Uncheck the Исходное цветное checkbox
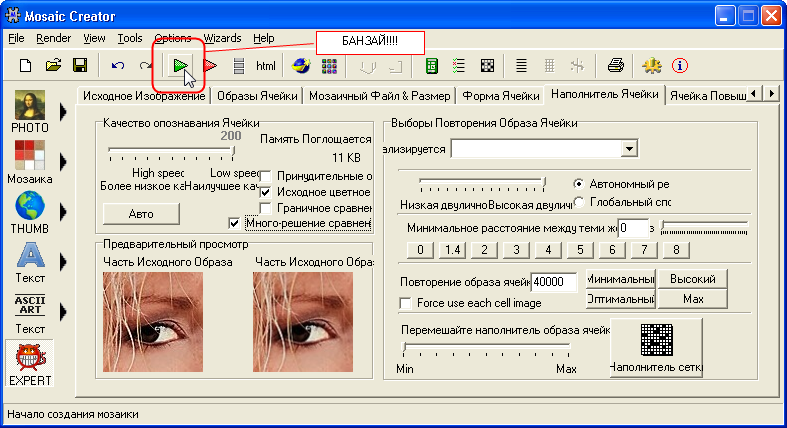This screenshot has height=428, width=787. point(266,192)
